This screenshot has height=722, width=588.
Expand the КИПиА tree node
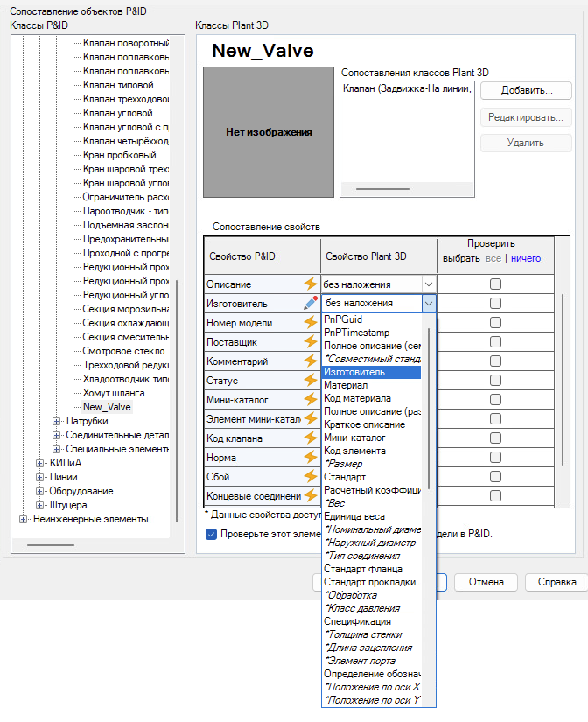39,463
